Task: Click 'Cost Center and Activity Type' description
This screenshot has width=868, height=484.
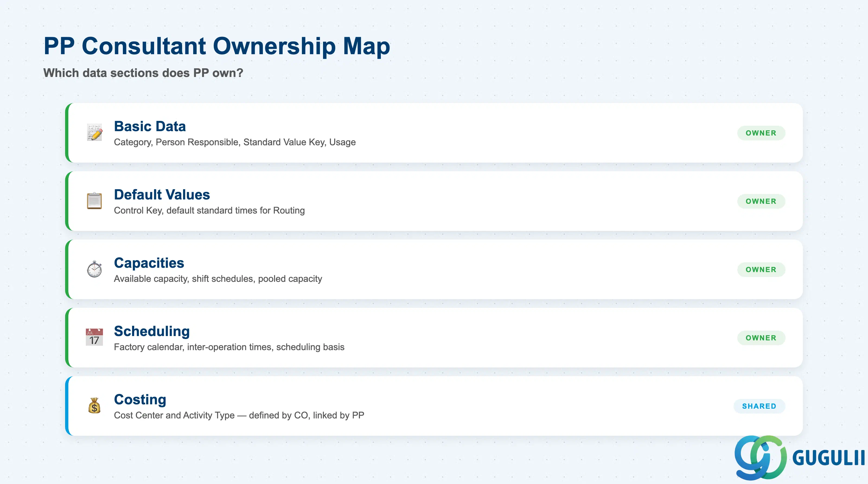Action: (x=239, y=416)
